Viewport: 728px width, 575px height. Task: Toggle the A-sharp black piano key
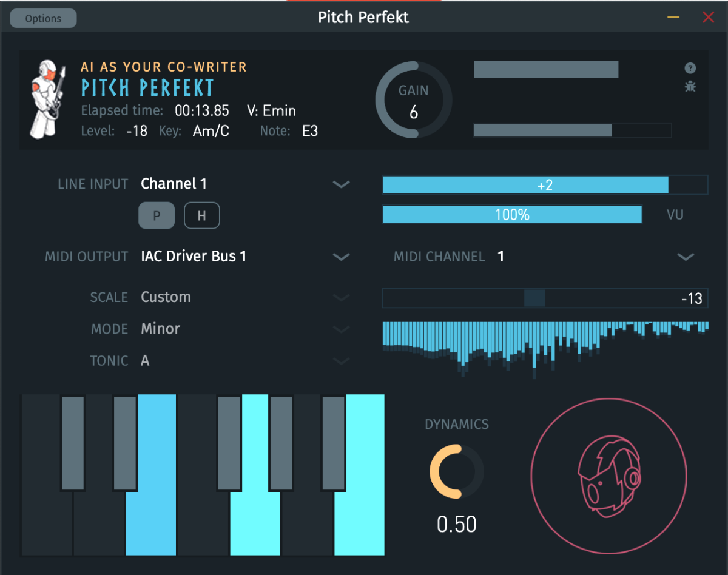[x=334, y=443]
